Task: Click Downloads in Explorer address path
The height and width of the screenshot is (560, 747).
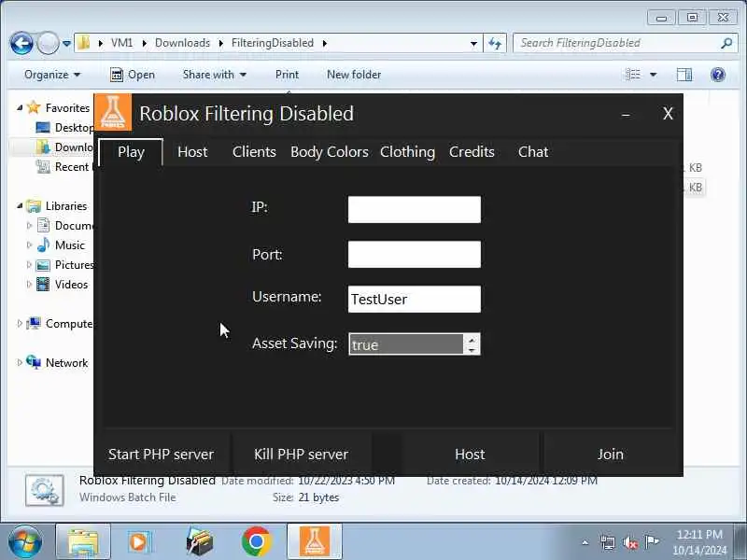Action: click(x=182, y=43)
